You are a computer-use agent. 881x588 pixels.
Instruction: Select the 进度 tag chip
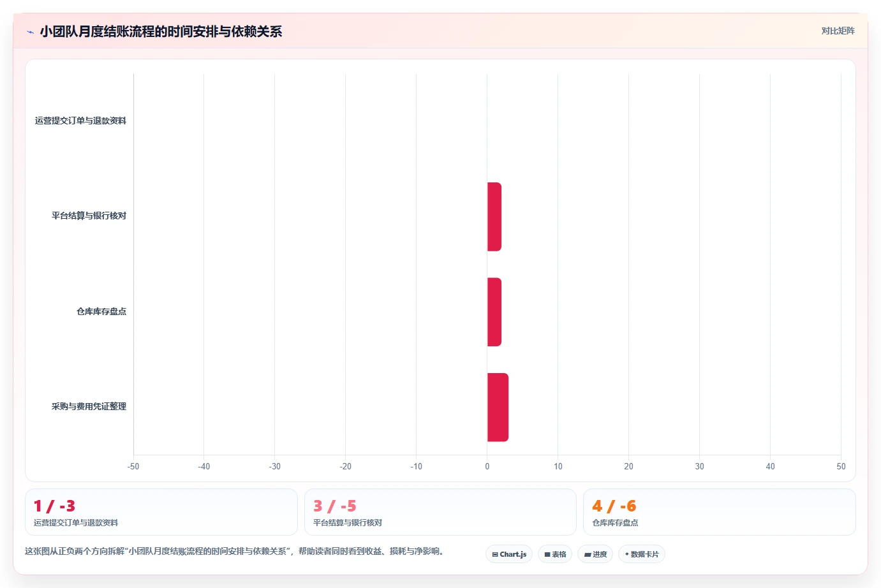[595, 554]
